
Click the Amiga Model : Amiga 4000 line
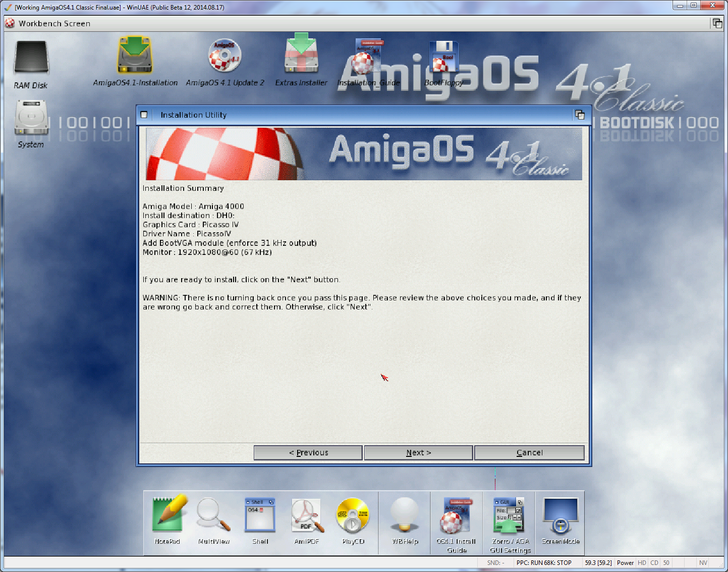pos(193,206)
